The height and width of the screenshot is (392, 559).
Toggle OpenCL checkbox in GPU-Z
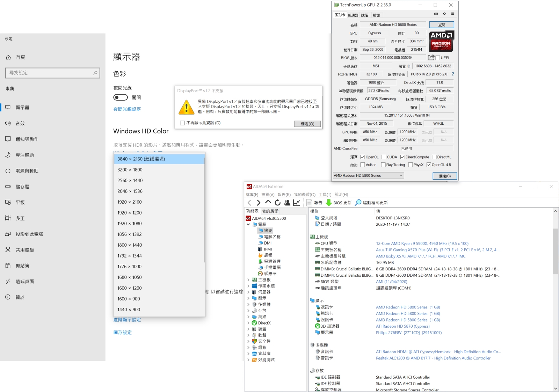pos(363,157)
